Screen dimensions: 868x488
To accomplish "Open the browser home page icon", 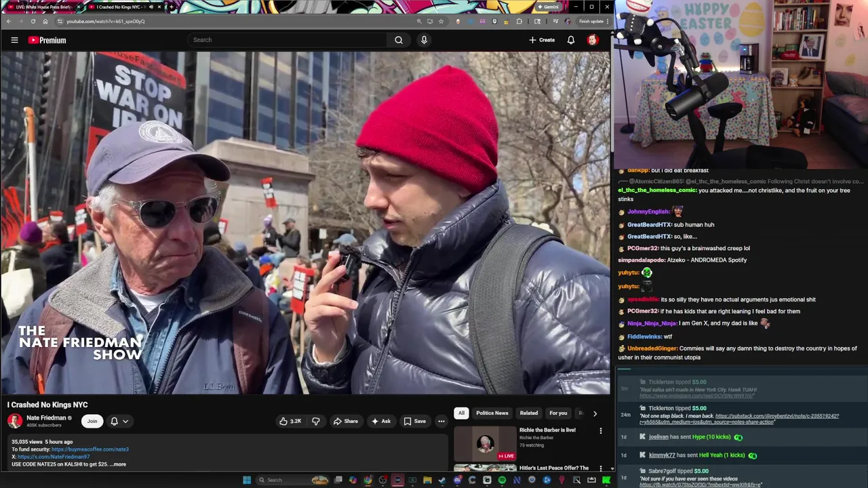I will (x=45, y=21).
